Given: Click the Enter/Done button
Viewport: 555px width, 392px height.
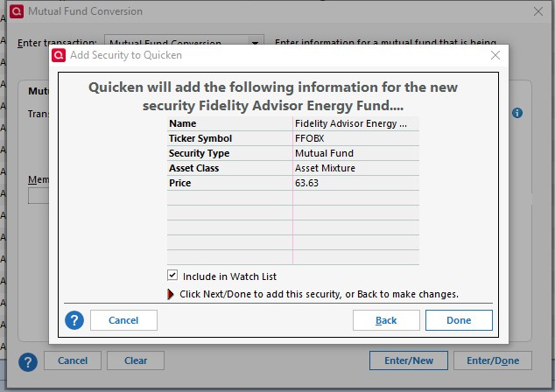Looking at the screenshot, I should click(493, 360).
